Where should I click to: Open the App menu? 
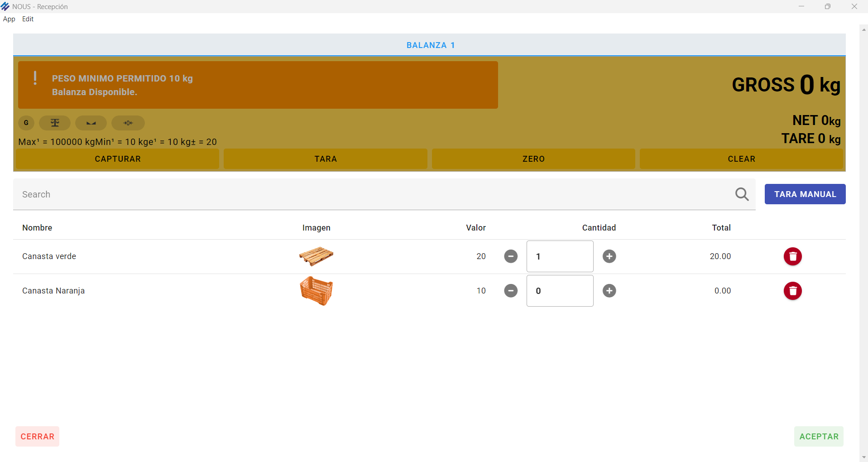pos(9,19)
